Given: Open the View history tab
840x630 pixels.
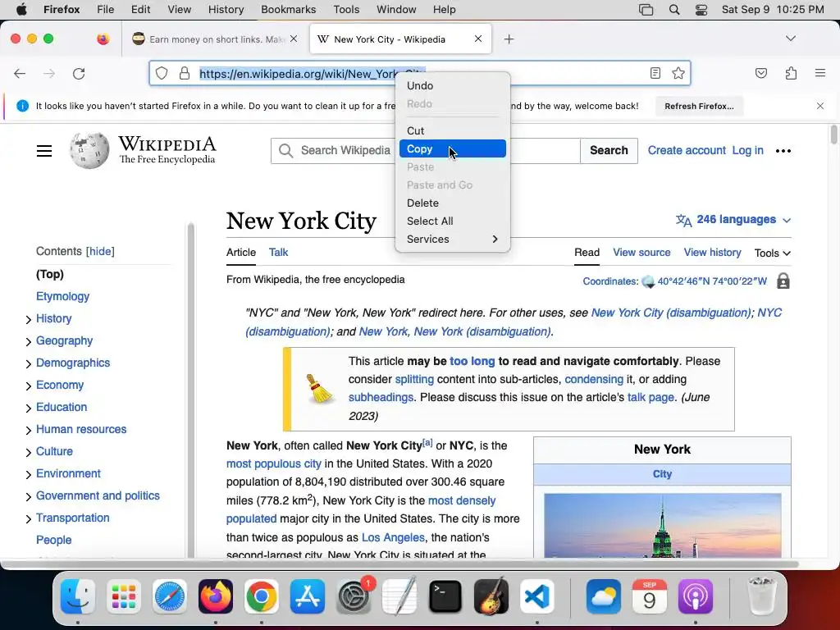Looking at the screenshot, I should click(713, 253).
